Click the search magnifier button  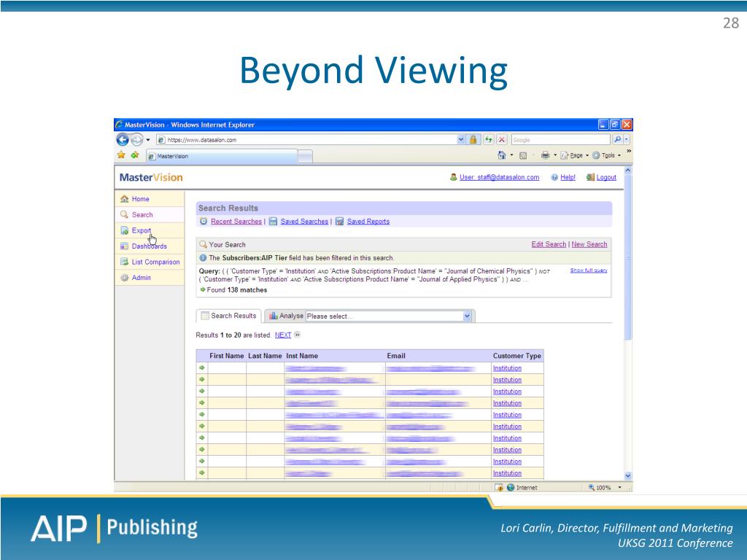click(617, 139)
